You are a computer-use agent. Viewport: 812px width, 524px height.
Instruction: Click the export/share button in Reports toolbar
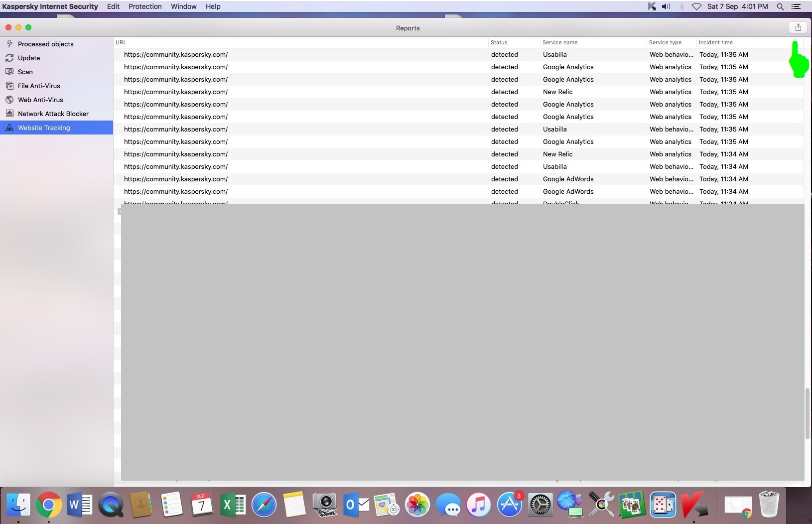click(x=798, y=27)
